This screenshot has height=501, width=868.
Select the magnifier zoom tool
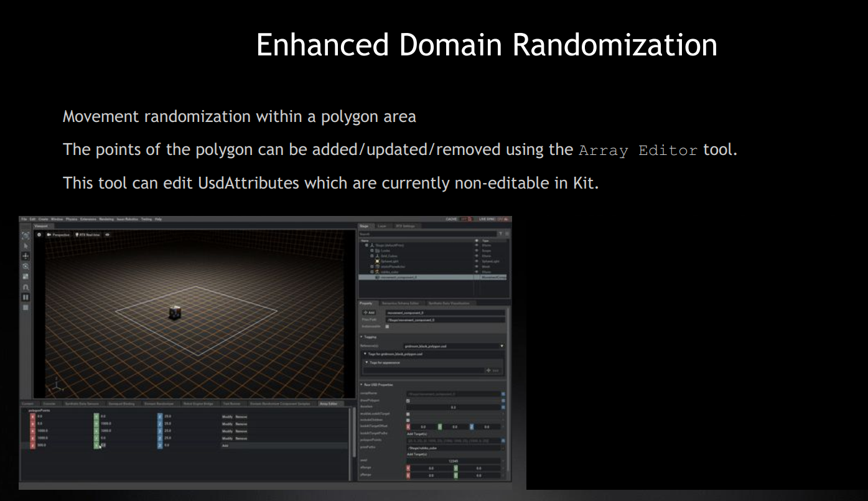pos(26,266)
